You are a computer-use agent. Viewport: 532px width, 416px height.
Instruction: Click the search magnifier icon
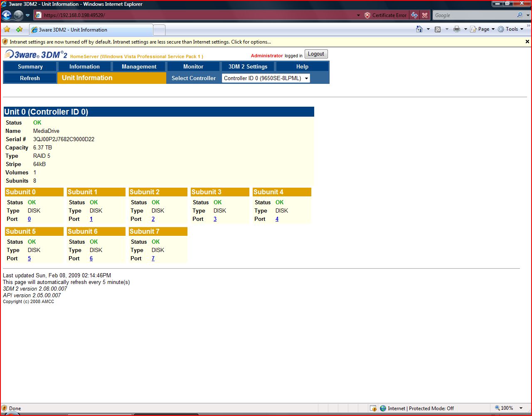(x=520, y=15)
